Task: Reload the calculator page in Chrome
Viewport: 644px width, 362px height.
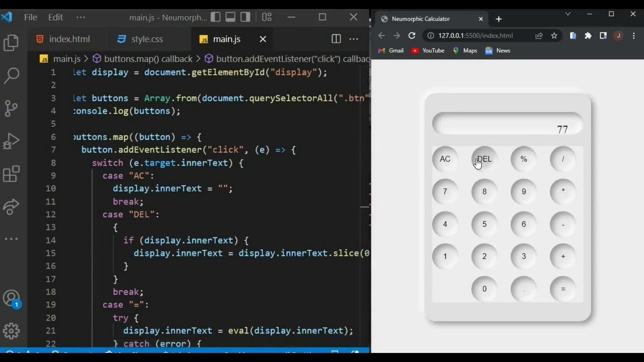Action: (412, 36)
